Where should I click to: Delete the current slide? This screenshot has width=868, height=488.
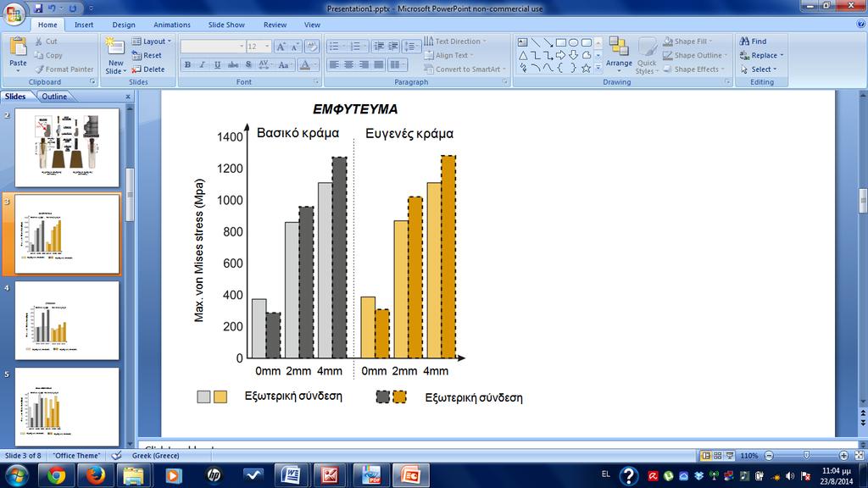pos(147,69)
